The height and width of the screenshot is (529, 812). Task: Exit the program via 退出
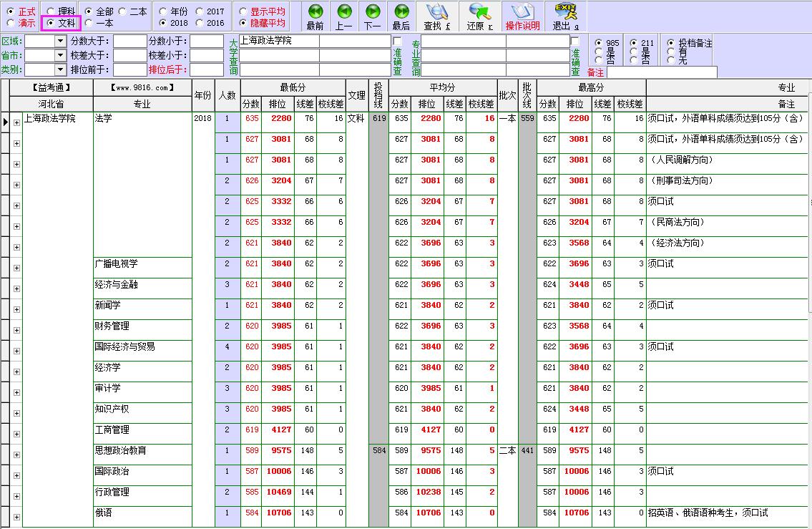565,17
